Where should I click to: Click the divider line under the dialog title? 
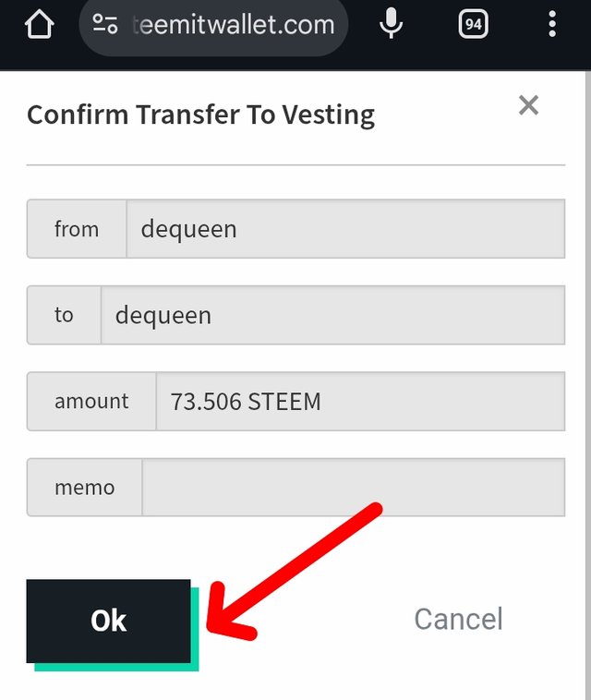click(295, 164)
